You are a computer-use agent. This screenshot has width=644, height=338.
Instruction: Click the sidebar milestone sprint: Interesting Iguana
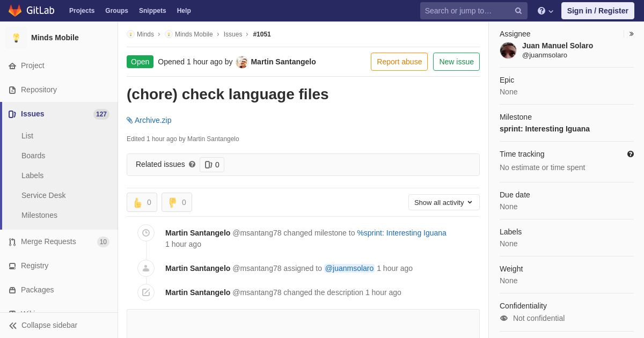[x=545, y=129]
